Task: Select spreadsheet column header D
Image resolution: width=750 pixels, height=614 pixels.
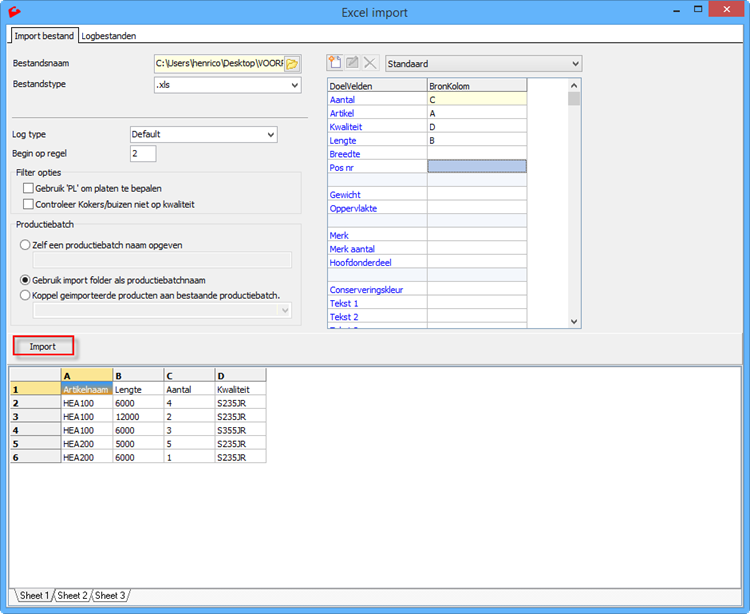Action: pyautogui.click(x=241, y=375)
